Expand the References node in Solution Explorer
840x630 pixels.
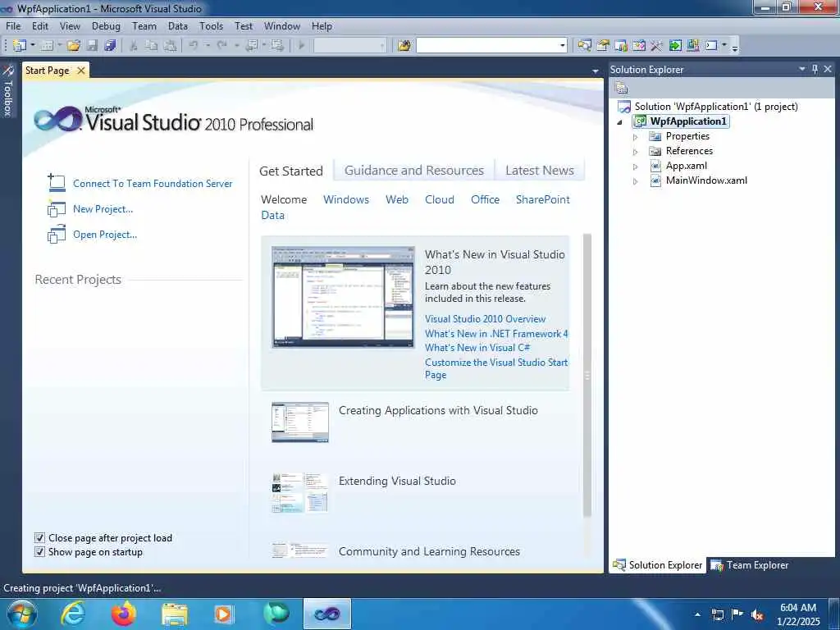[636, 152]
